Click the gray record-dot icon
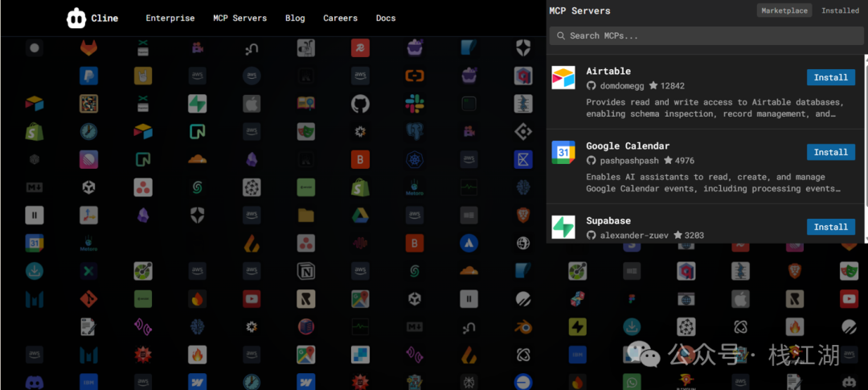This screenshot has width=868, height=390. 35,48
